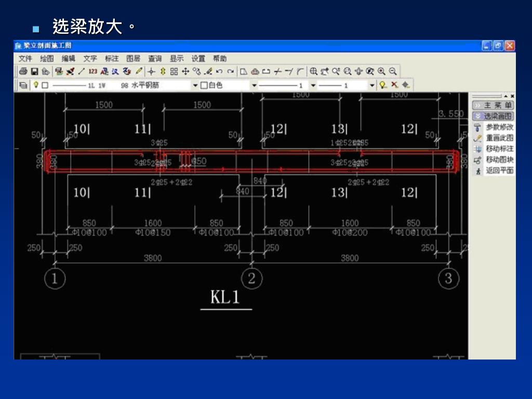Open the 白色 color dropdown
This screenshot has width=532, height=399.
point(254,85)
